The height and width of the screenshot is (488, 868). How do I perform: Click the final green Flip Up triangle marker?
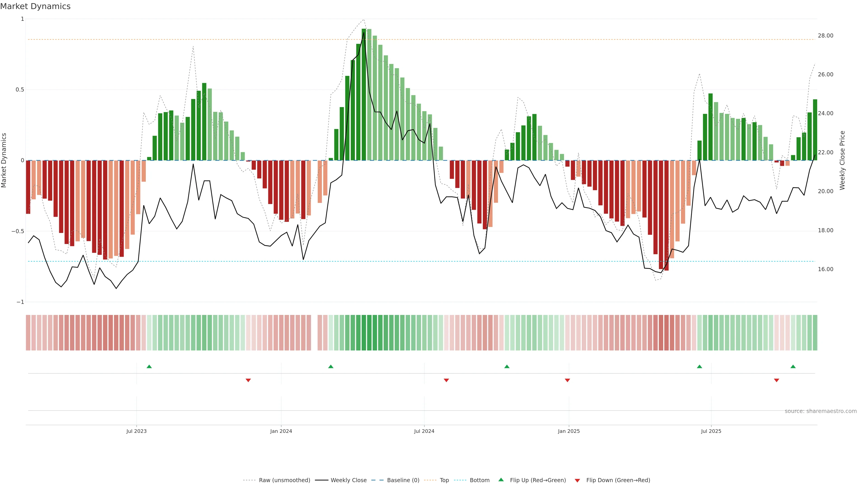point(793,366)
